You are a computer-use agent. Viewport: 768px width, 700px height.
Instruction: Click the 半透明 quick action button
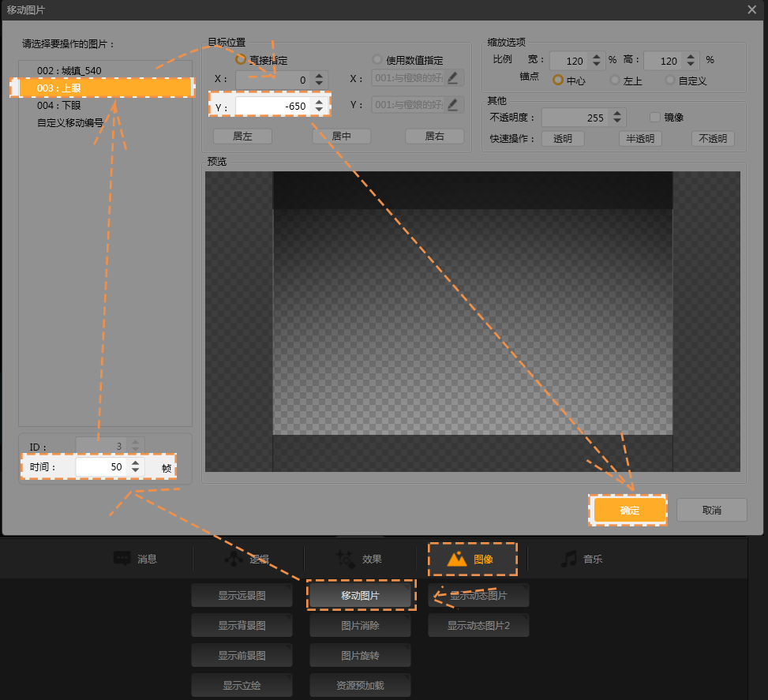point(640,139)
